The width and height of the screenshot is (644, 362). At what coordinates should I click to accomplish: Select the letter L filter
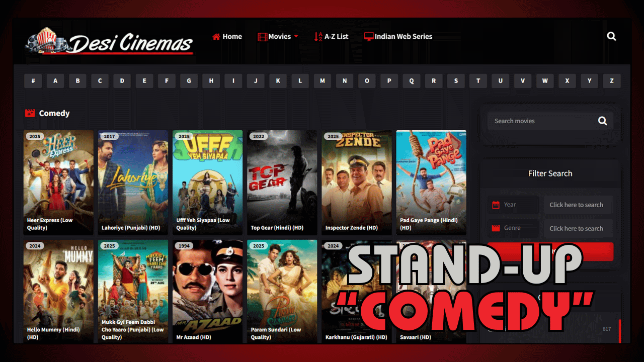300,81
